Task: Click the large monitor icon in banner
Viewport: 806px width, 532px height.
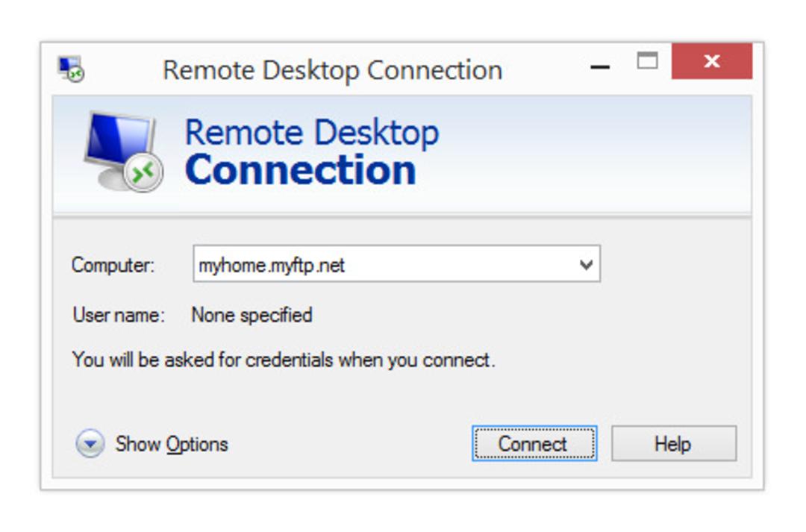Action: 123,151
